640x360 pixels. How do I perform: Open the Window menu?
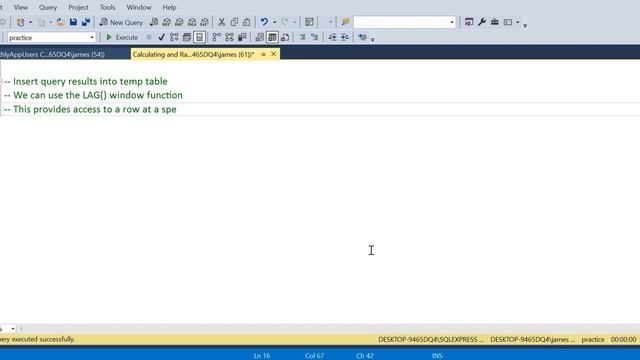point(139,7)
